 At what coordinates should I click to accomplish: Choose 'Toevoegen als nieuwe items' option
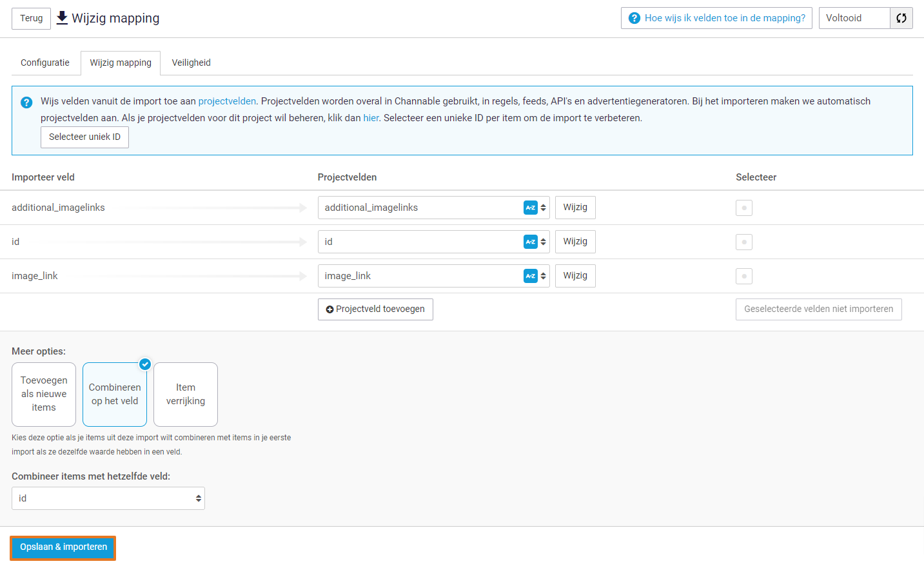coord(44,395)
